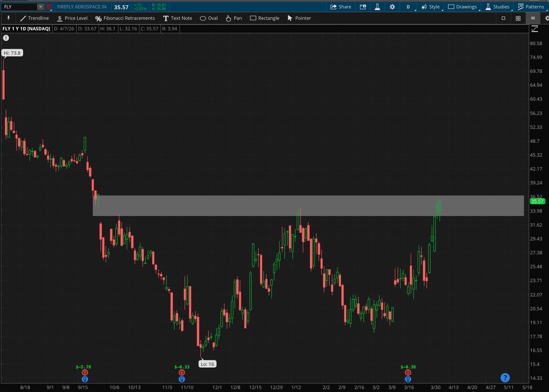Open the Patterns menu

point(531,6)
